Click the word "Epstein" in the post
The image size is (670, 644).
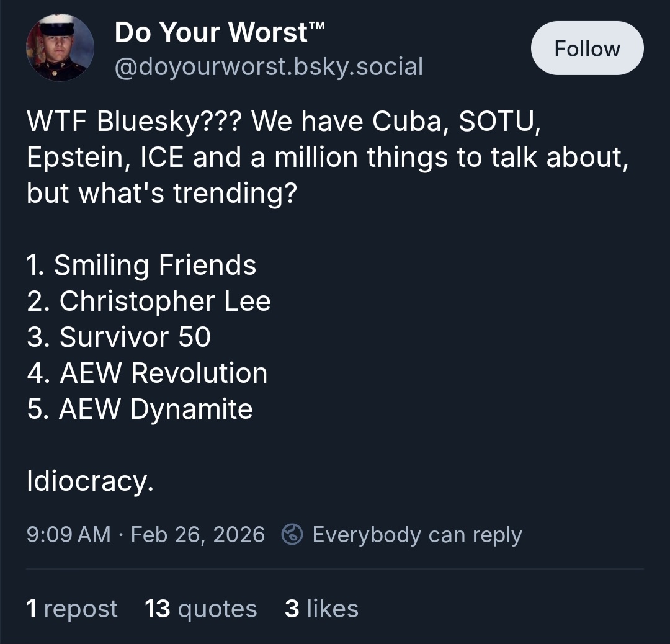[x=73, y=158]
